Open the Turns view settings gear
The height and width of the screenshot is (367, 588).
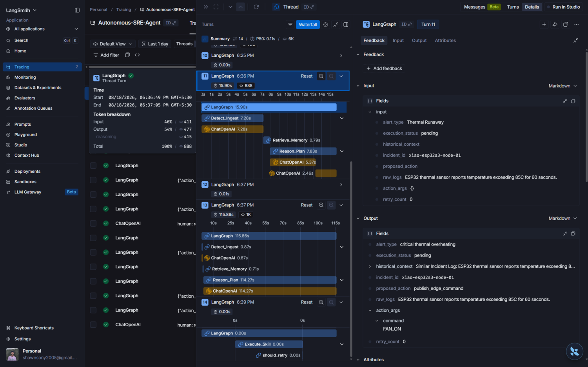(x=326, y=25)
